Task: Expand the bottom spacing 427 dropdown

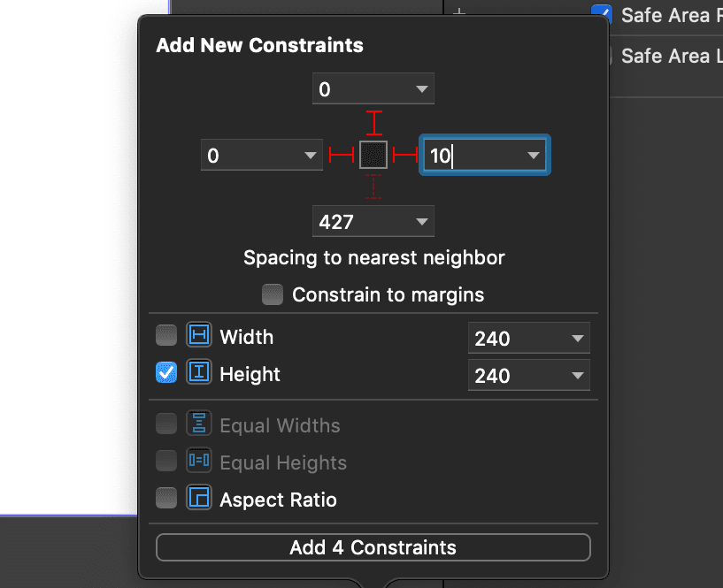Action: (421, 222)
